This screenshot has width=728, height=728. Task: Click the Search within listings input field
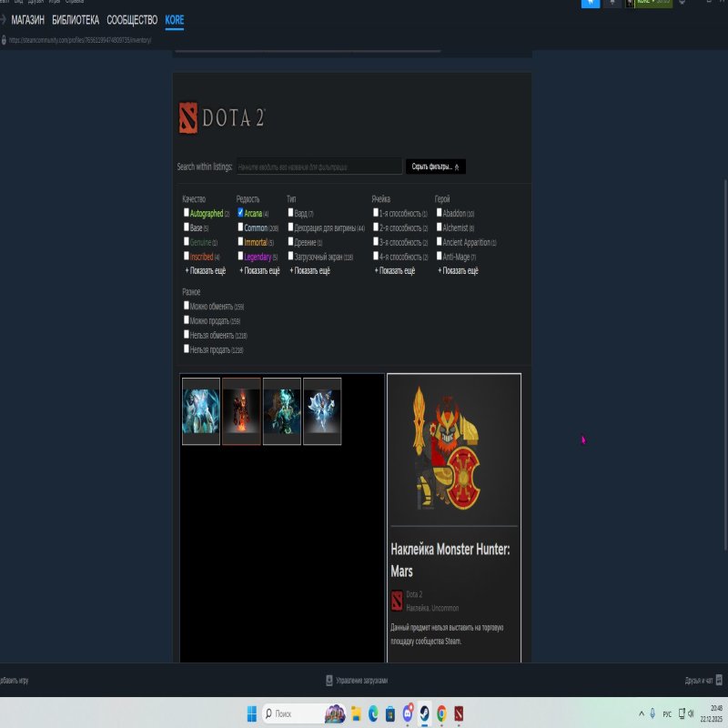click(x=318, y=167)
